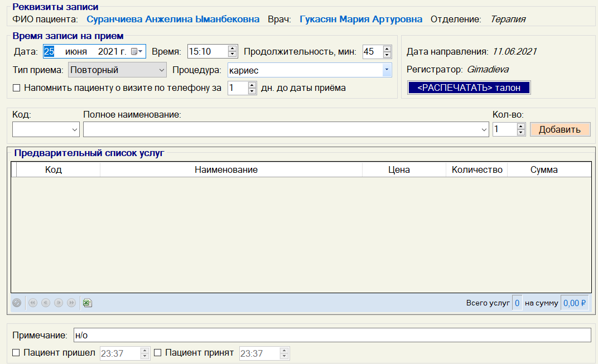Open the 'Тип приема' dropdown
This screenshot has height=364, width=598.
pyautogui.click(x=161, y=70)
